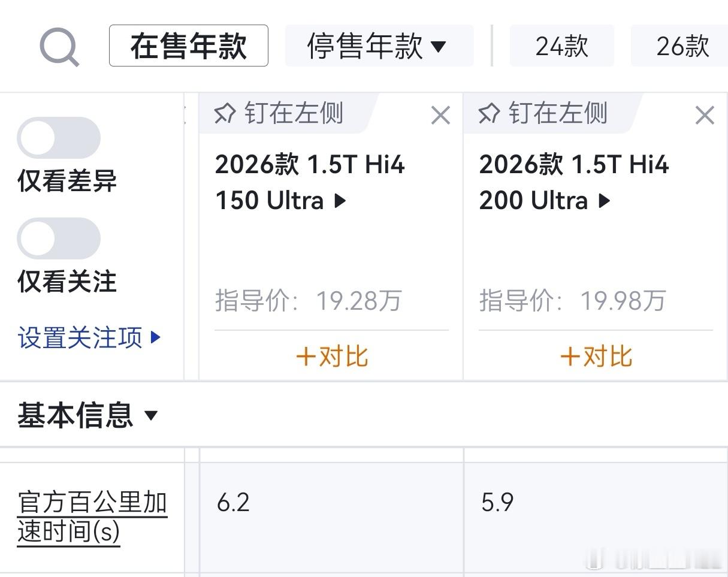Open the 官方百公里加速时间(s) definition
Image resolution: width=728 pixels, height=577 pixels.
(92, 516)
